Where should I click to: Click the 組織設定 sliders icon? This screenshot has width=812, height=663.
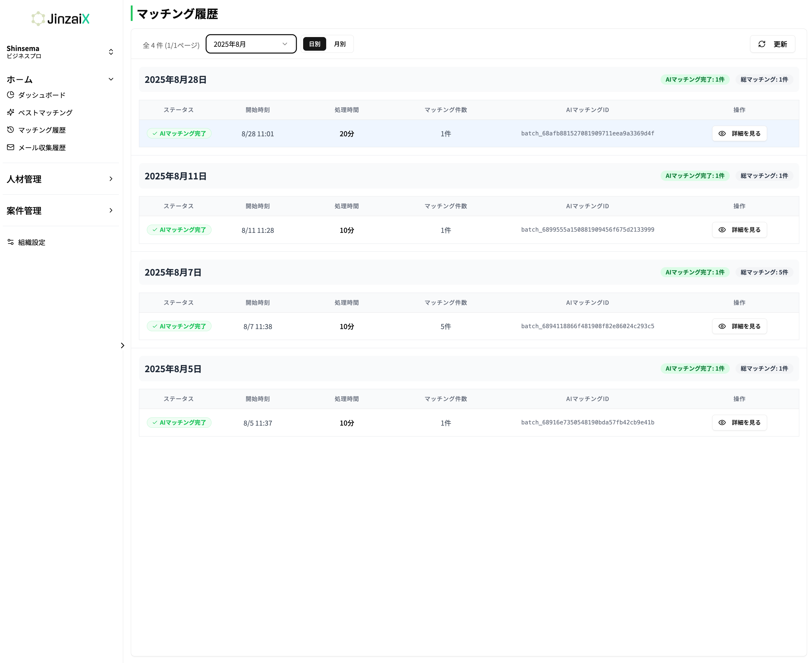coord(10,242)
